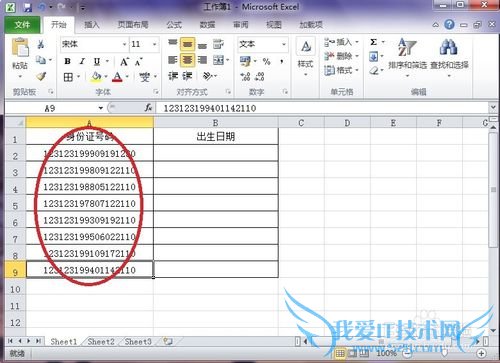
Task: Switch to the 视图 ribbon tab
Action: [x=274, y=24]
